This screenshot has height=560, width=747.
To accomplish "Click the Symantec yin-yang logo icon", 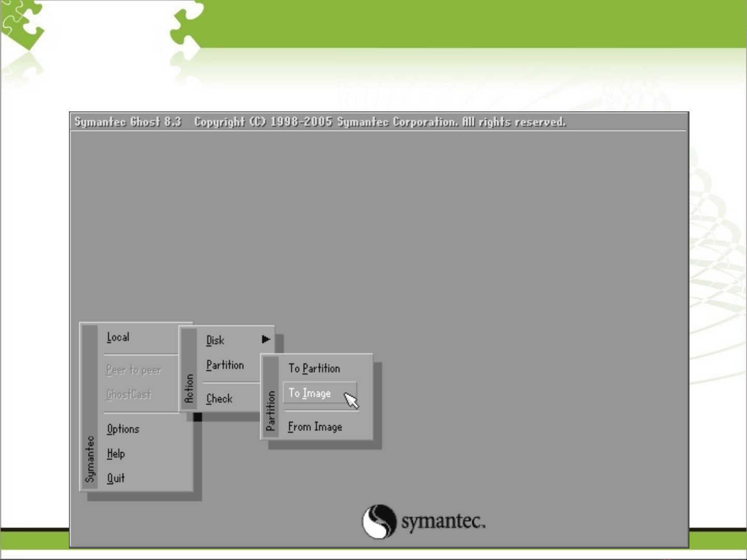I will coord(379,521).
